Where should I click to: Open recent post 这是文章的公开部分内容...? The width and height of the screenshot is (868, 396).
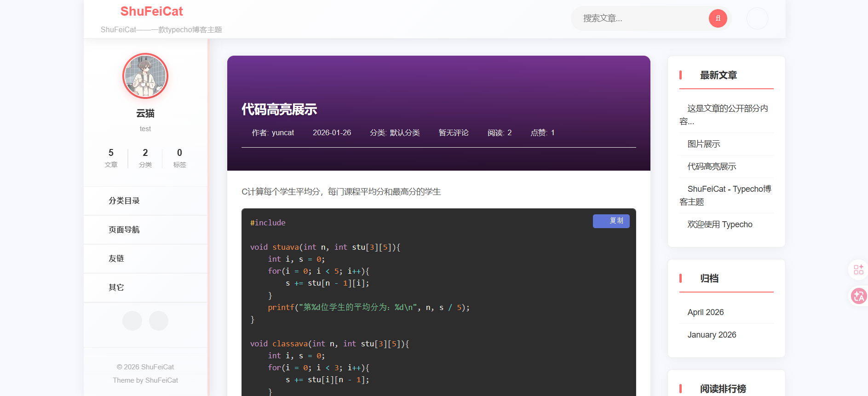pyautogui.click(x=724, y=115)
